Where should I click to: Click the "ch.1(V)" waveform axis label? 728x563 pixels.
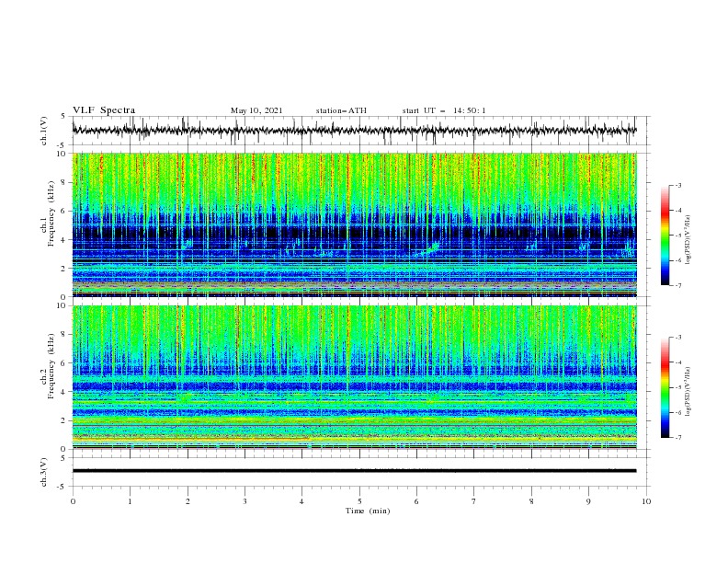pyautogui.click(x=44, y=131)
